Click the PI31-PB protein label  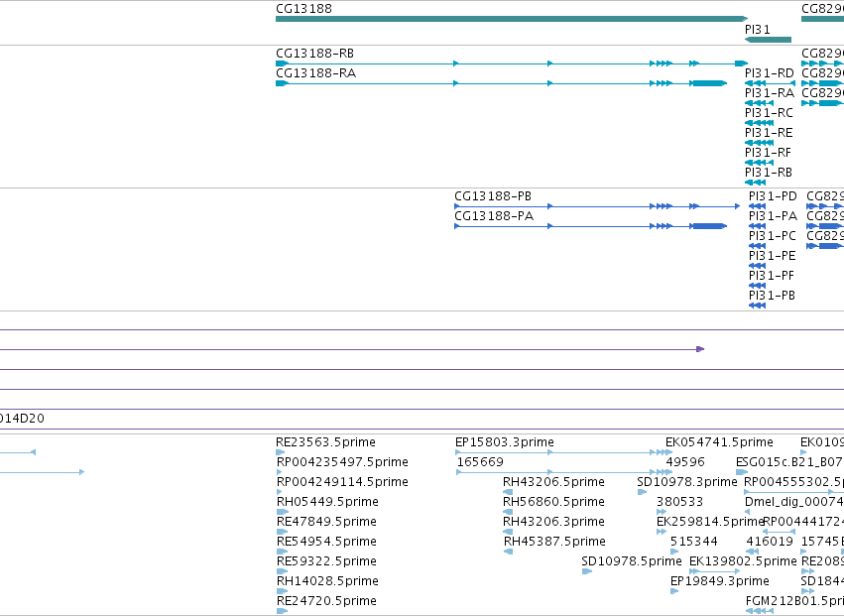coord(772,295)
